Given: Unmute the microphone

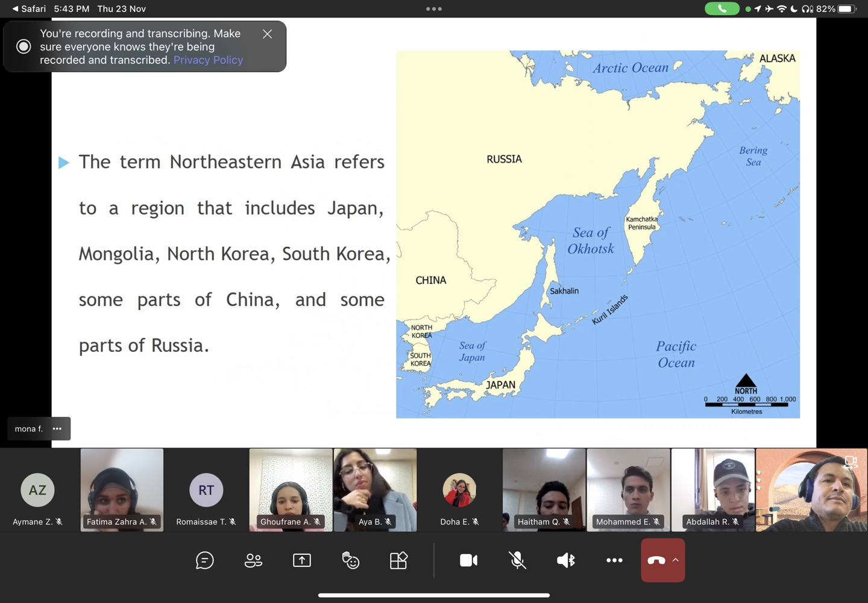Looking at the screenshot, I should click(517, 560).
